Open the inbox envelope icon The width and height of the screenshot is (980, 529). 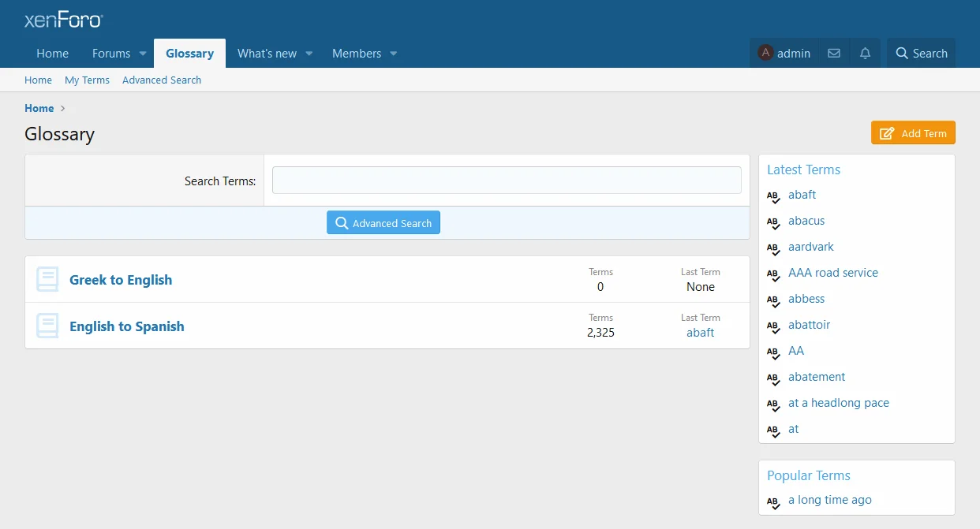pyautogui.click(x=834, y=54)
